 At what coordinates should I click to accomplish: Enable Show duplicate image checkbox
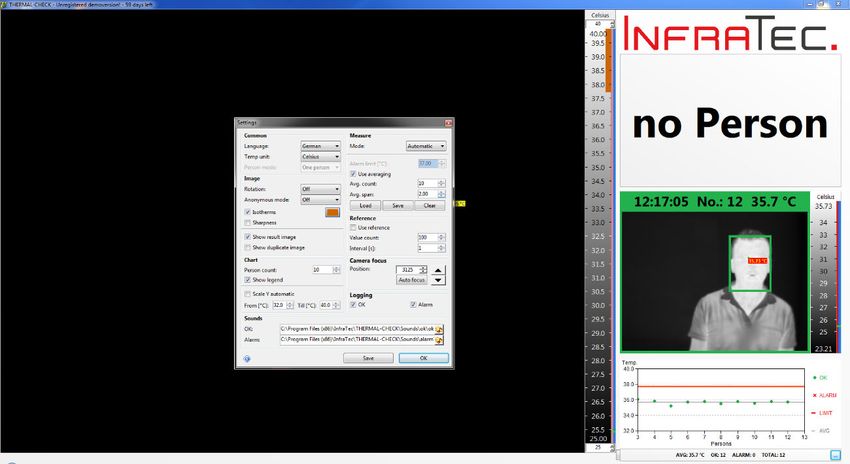(x=248, y=248)
